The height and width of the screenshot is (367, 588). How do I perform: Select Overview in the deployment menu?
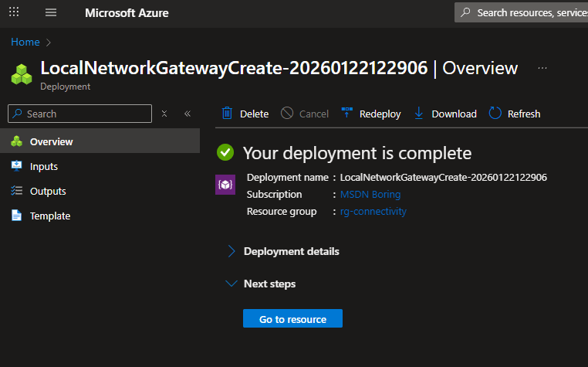click(x=100, y=141)
